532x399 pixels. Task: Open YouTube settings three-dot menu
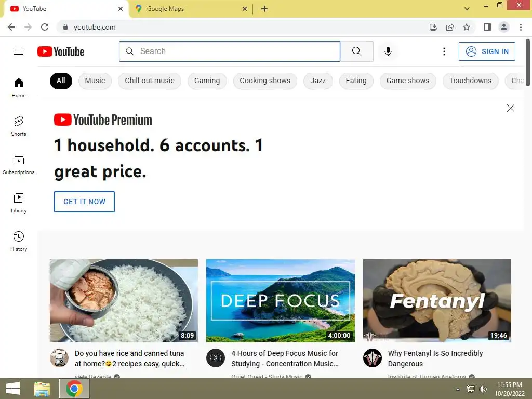(444, 51)
